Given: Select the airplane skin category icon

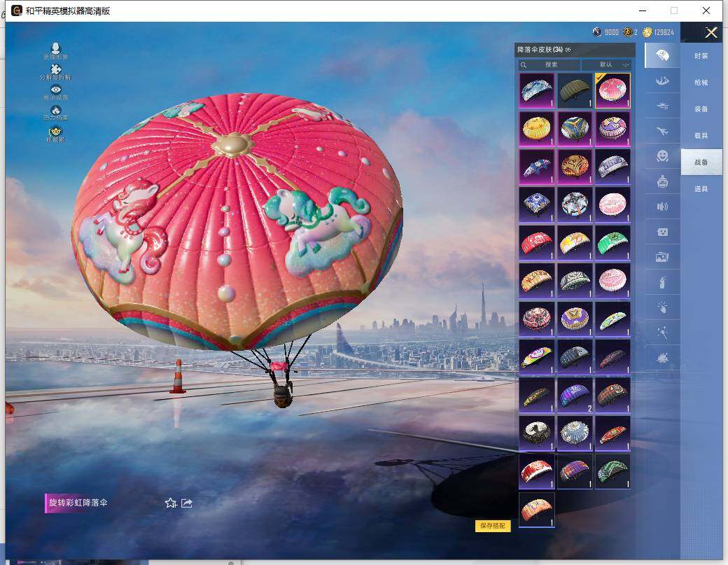Looking at the screenshot, I should [662, 130].
